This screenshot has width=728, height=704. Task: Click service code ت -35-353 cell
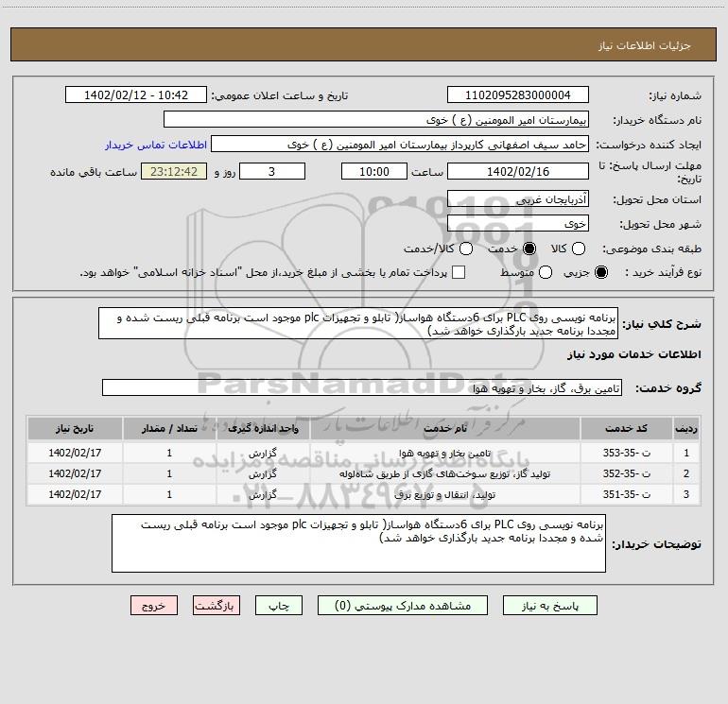tap(626, 453)
